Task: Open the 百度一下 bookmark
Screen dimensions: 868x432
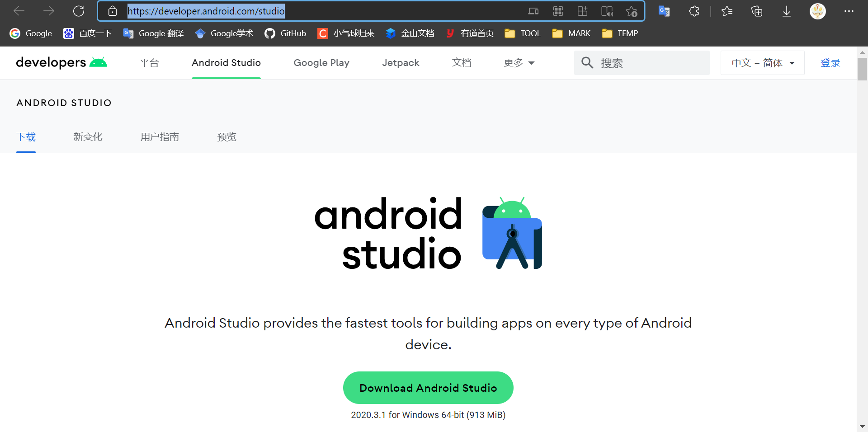Action: [x=87, y=33]
